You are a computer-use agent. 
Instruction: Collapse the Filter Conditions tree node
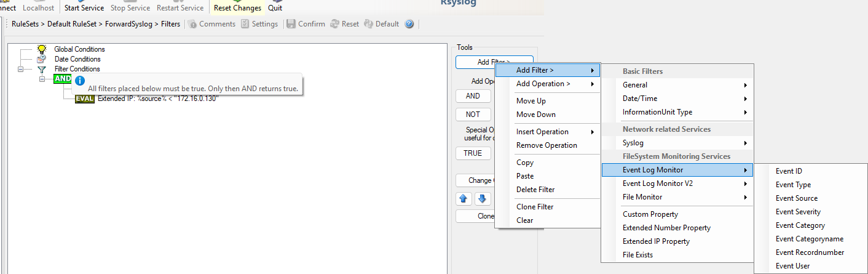pos(20,69)
